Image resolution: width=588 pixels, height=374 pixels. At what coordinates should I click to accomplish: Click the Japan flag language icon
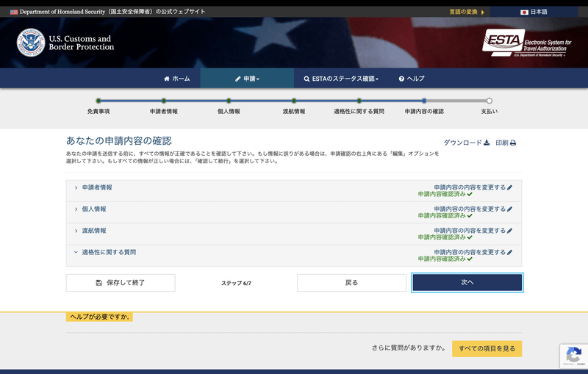coord(524,12)
